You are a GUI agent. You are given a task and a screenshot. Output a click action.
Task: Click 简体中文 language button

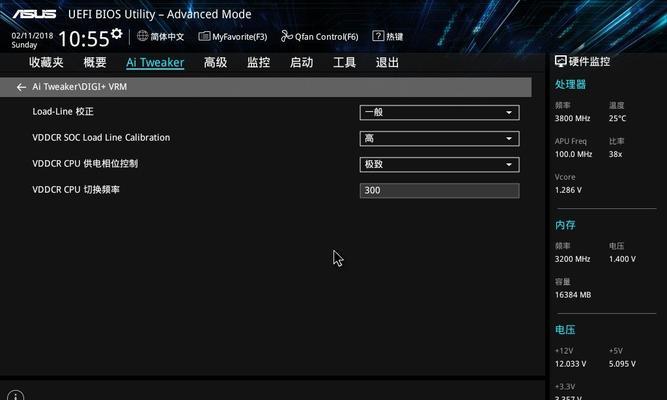click(x=167, y=37)
